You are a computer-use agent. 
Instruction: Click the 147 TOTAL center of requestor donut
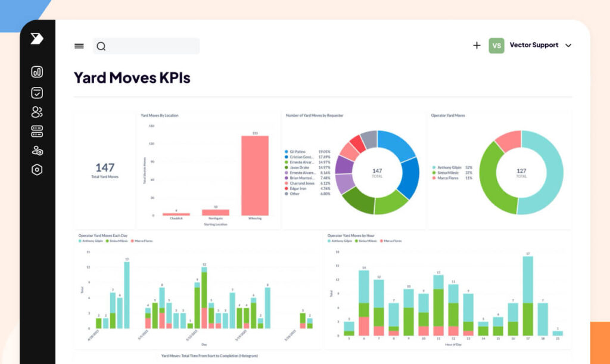(x=377, y=173)
